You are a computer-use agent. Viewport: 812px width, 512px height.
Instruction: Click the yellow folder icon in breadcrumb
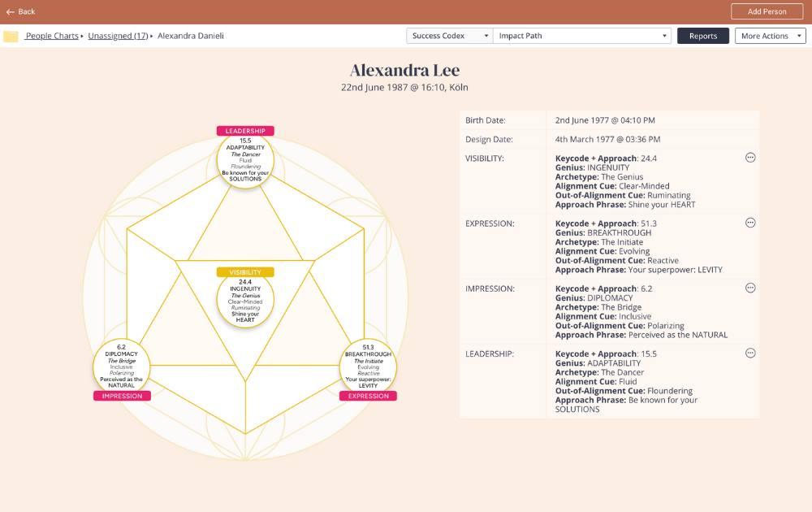11,37
